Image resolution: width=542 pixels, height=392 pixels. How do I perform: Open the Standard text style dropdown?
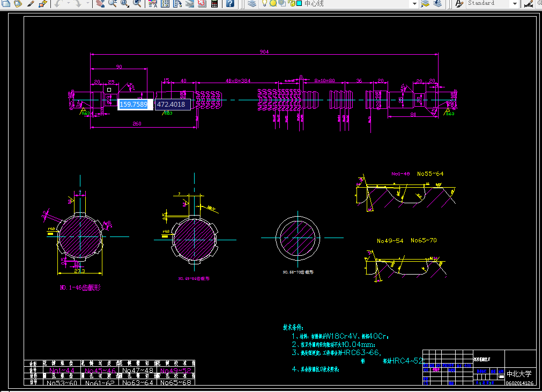pyautogui.click(x=515, y=3)
